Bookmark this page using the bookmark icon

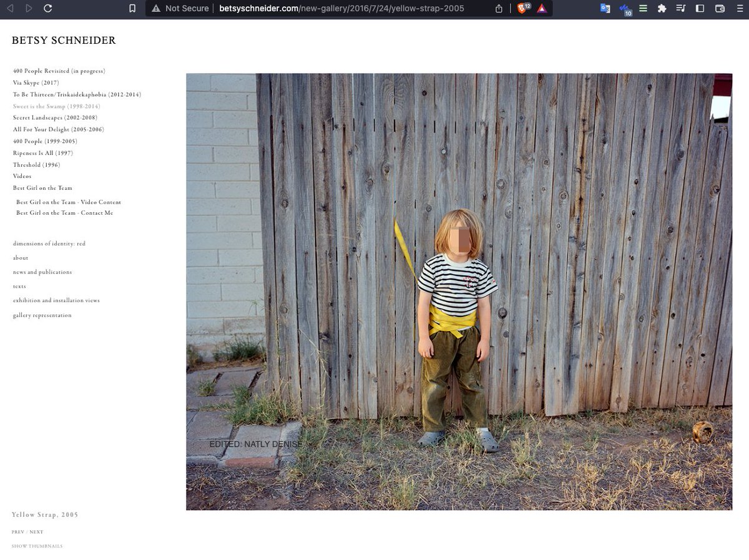tap(132, 9)
